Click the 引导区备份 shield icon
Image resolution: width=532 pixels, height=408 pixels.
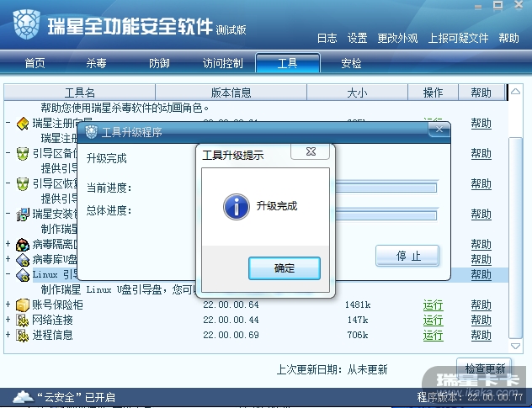coord(23,154)
